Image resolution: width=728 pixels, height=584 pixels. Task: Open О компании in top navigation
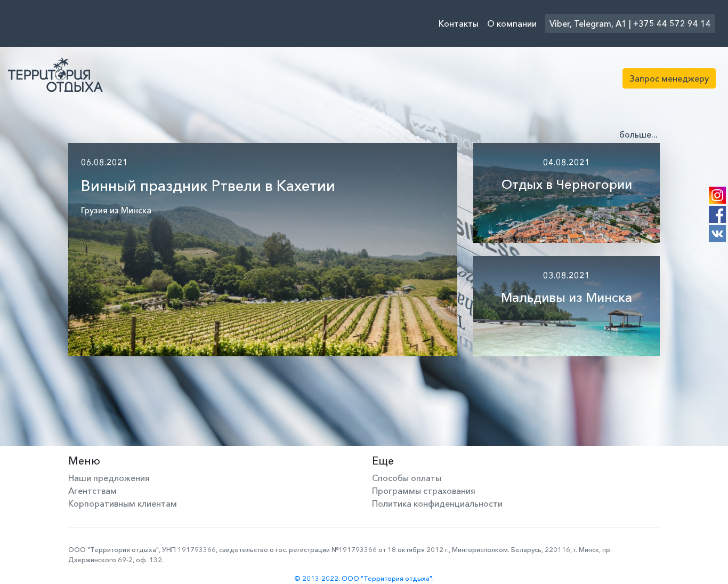point(512,23)
